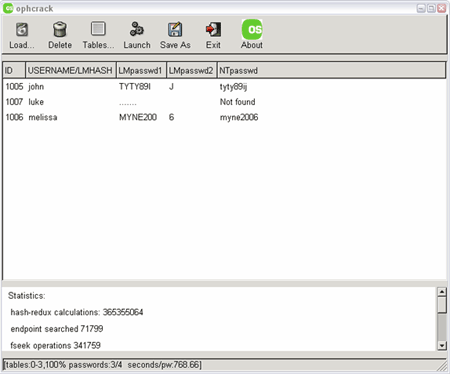
Task: Click the statistics scrollbar down arrow
Action: 442,346
